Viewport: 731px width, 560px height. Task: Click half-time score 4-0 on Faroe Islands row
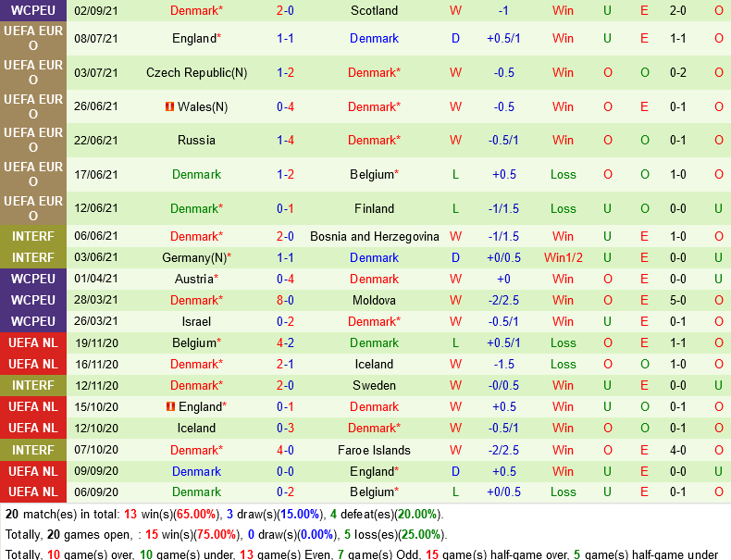[x=678, y=450]
